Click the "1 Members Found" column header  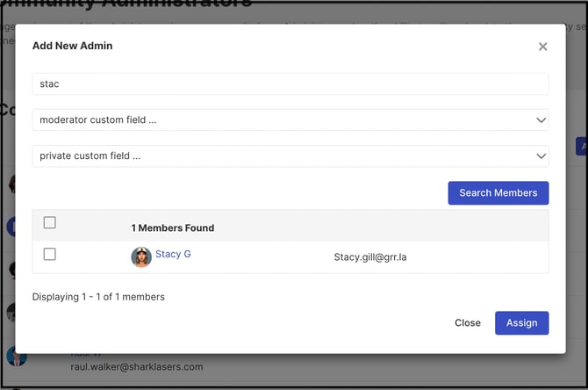(x=173, y=227)
